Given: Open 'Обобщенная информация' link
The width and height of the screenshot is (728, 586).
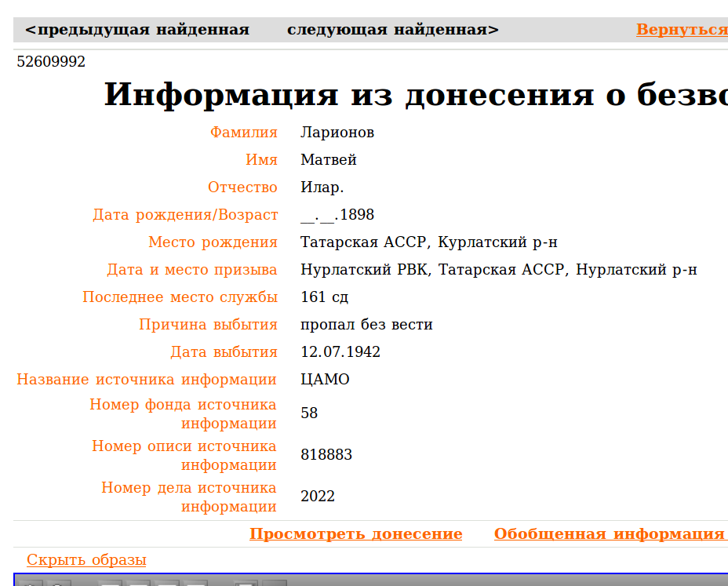Looking at the screenshot, I should [609, 534].
